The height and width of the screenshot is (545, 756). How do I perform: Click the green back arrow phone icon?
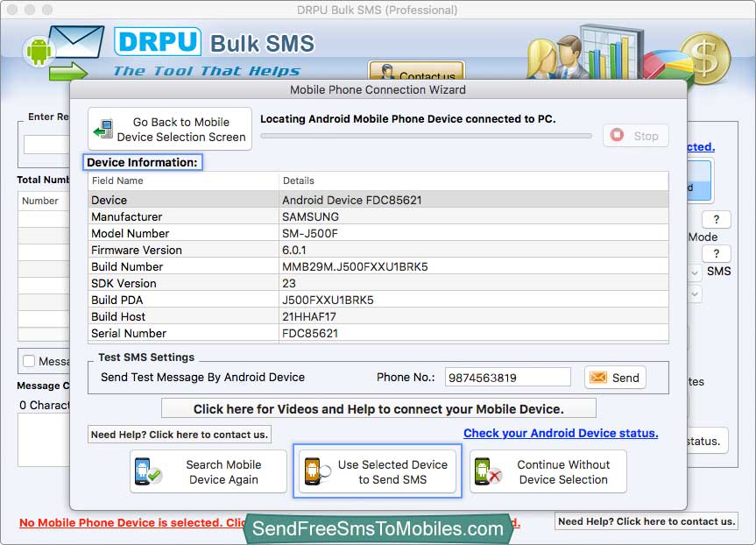pos(103,129)
